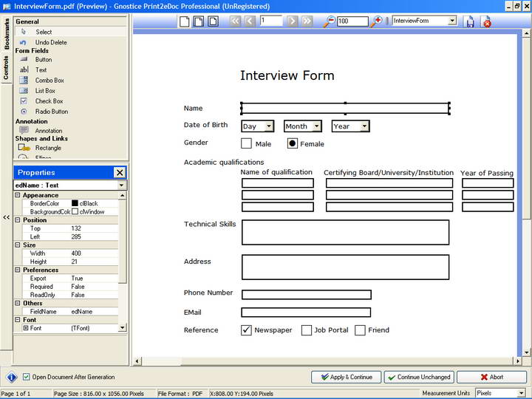Toggle Open Document After Generation checkbox
This screenshot has height=399, width=532.
click(26, 377)
